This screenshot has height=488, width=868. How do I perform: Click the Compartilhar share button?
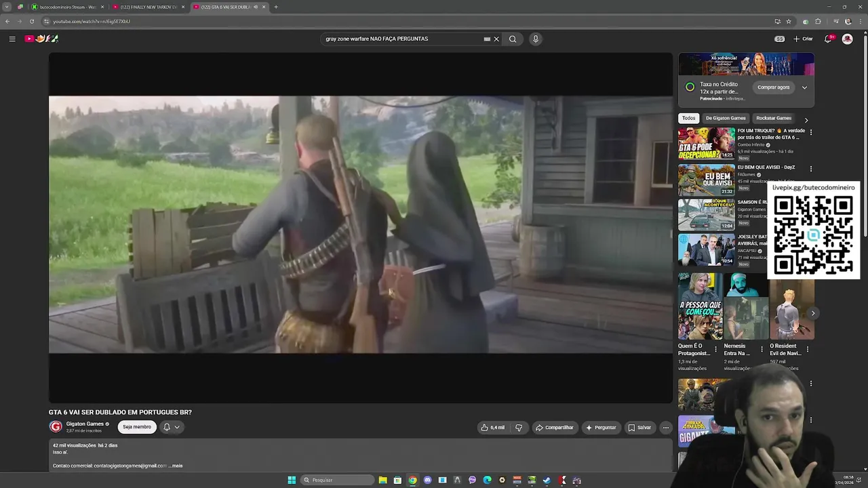tap(555, 428)
